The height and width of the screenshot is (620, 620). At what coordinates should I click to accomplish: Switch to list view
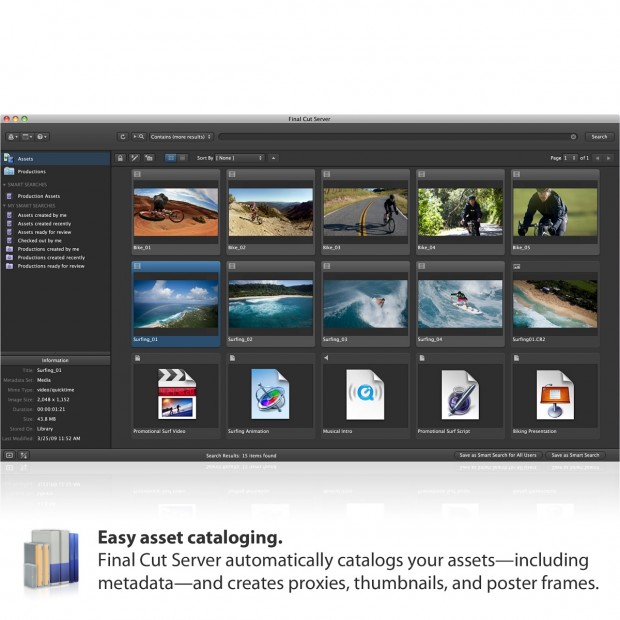182,158
